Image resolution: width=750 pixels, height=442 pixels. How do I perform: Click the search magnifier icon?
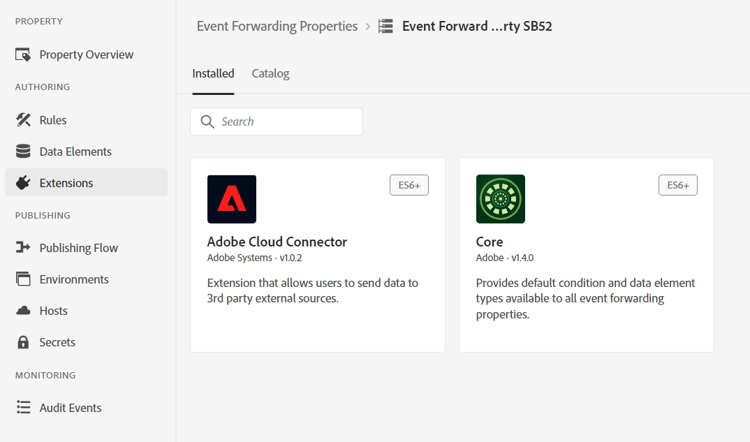click(x=207, y=122)
